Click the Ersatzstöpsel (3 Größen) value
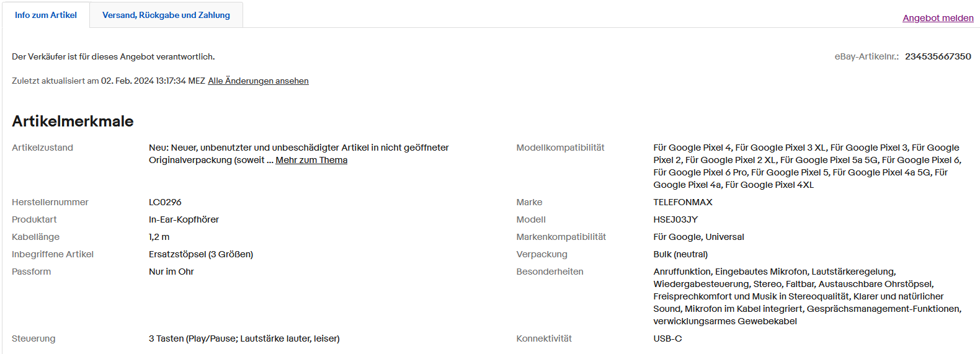This screenshot has height=354, width=980. pos(201,254)
